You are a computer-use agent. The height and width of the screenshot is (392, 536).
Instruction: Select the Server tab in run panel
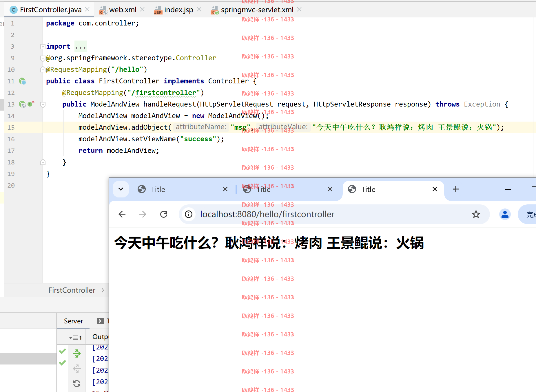pos(73,321)
